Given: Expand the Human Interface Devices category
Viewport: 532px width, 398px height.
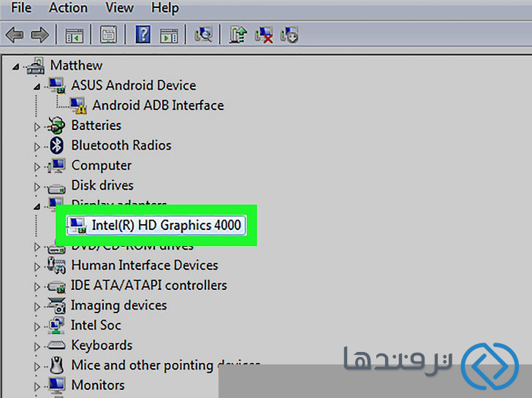Looking at the screenshot, I should click(x=37, y=267).
